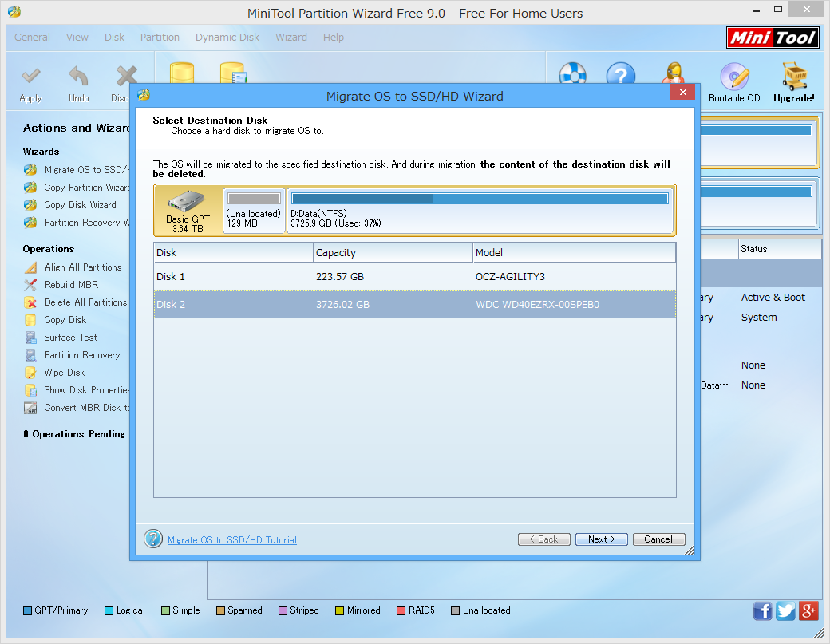
Task: Click the Convert MBR Disk icon
Action: pos(30,408)
